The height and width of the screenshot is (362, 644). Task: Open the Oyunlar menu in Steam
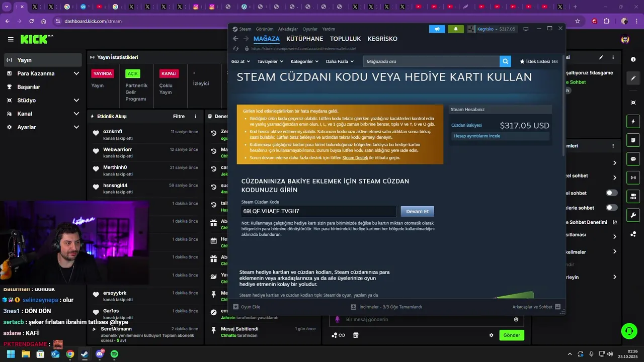(x=310, y=29)
